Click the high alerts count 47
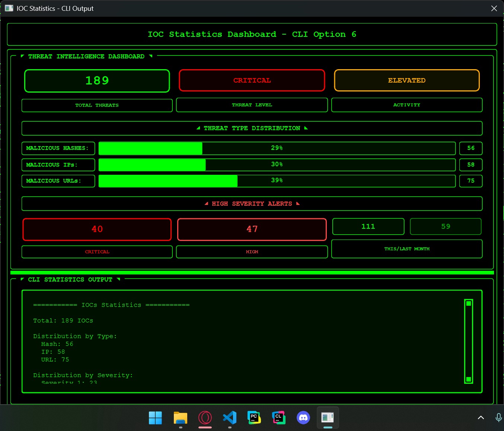The width and height of the screenshot is (504, 431). click(252, 229)
